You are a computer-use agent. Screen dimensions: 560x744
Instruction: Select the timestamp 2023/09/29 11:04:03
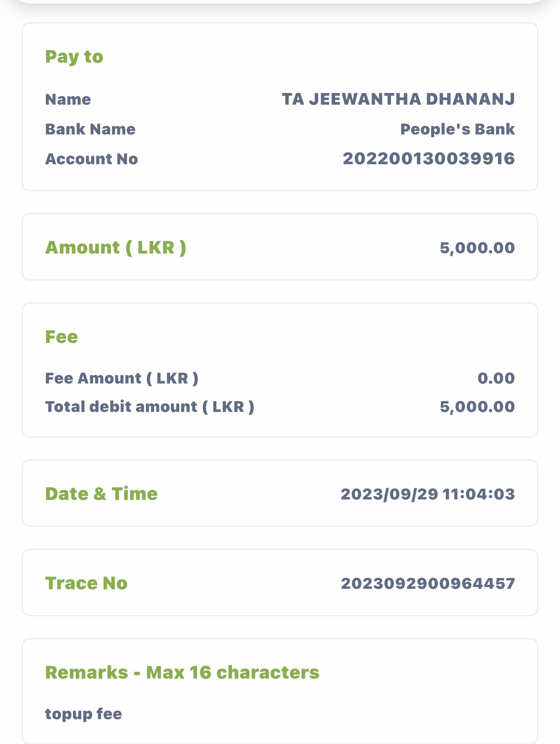(427, 494)
